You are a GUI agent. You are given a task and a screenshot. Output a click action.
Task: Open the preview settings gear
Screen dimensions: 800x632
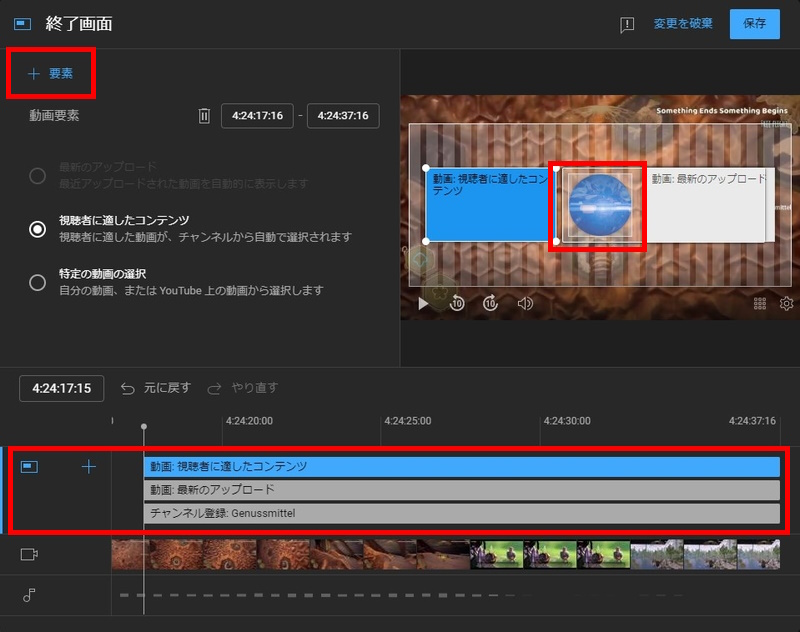pyautogui.click(x=786, y=304)
